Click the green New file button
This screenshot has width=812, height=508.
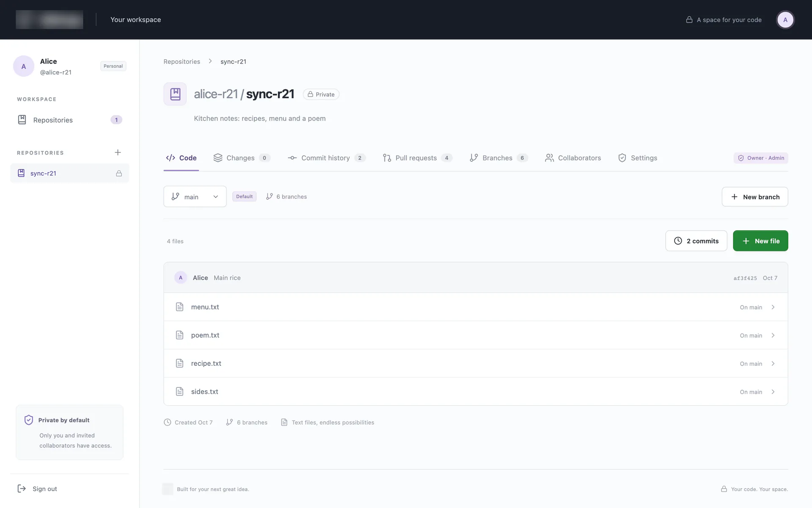pos(760,241)
